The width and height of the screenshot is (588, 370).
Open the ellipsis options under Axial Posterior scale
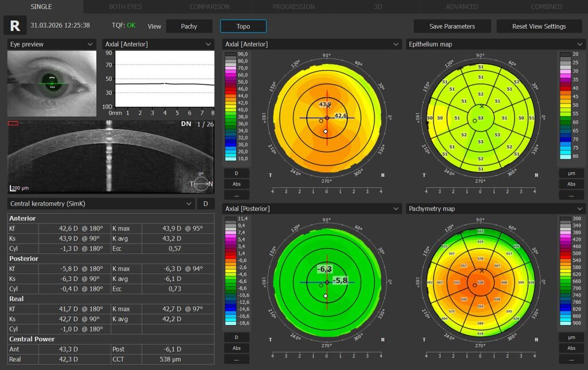click(237, 359)
